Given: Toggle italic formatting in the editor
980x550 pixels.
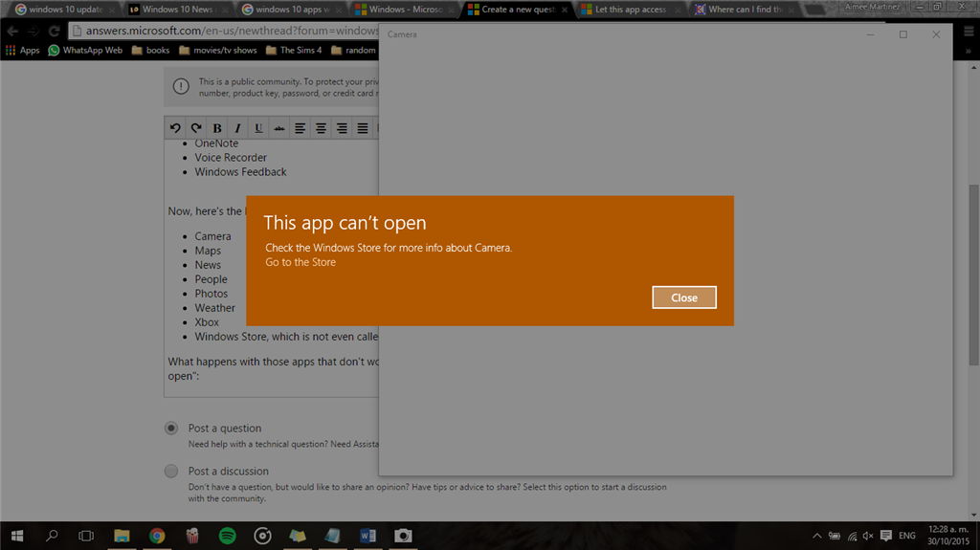Looking at the screenshot, I should pyautogui.click(x=237, y=128).
